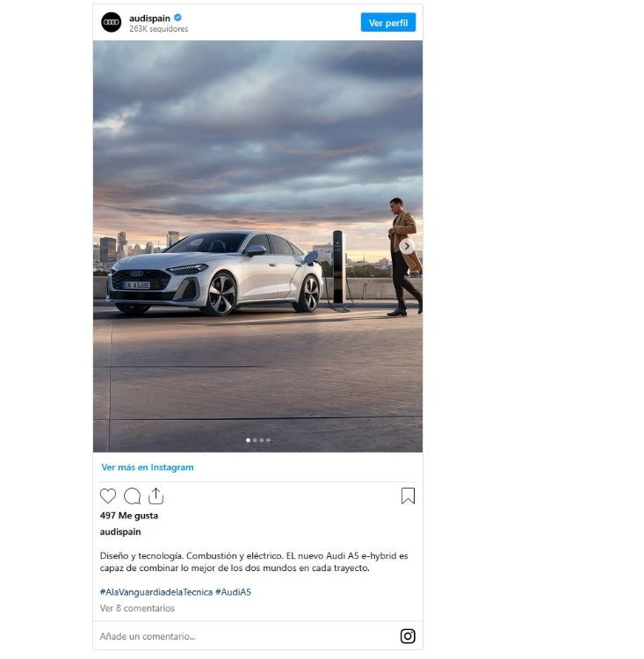The image size is (644, 659).
Task: Click the audispain username in the header
Action: click(149, 18)
